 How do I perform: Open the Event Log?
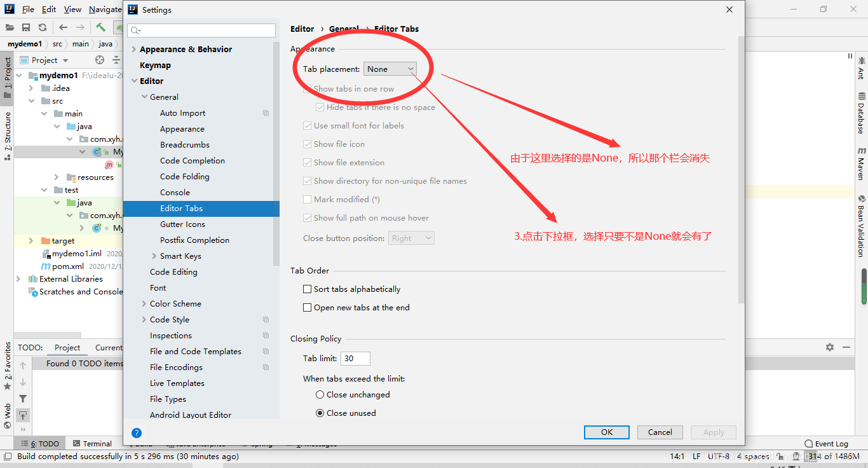[826, 444]
